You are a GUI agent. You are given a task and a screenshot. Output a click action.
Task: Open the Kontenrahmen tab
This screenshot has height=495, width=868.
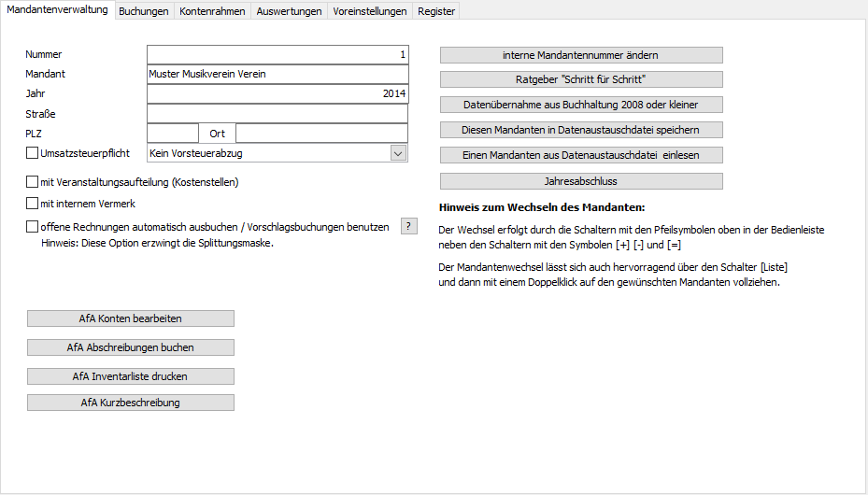[212, 11]
